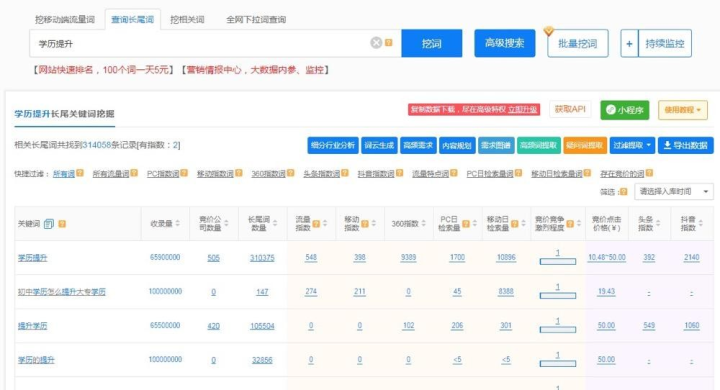The height and width of the screenshot is (390, 720).
Task: Click the orange 疑问词提取 button
Action: 585,146
